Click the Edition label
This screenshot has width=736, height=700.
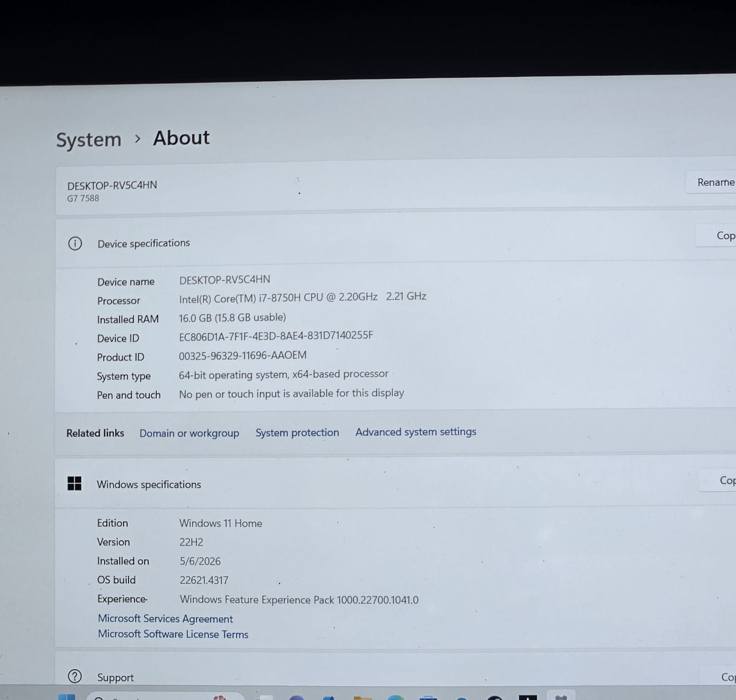point(112,523)
